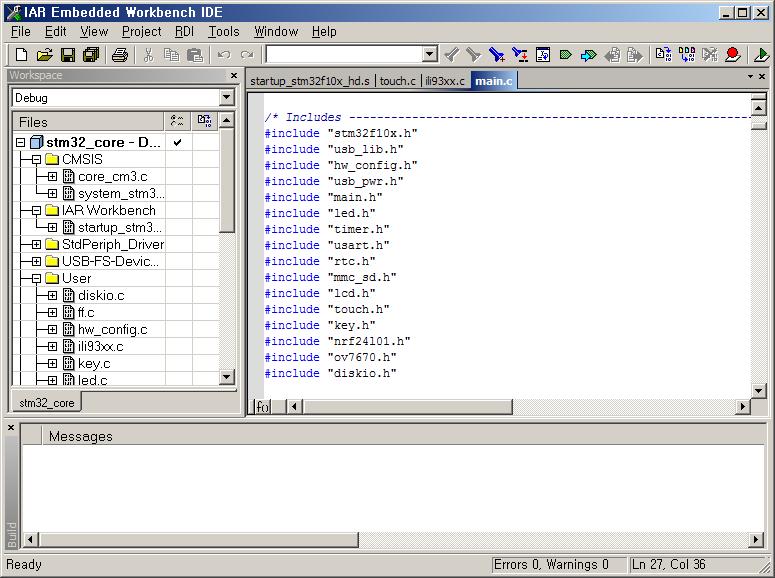Image resolution: width=775 pixels, height=578 pixels.
Task: Click files column build status icon
Action: pos(204,121)
